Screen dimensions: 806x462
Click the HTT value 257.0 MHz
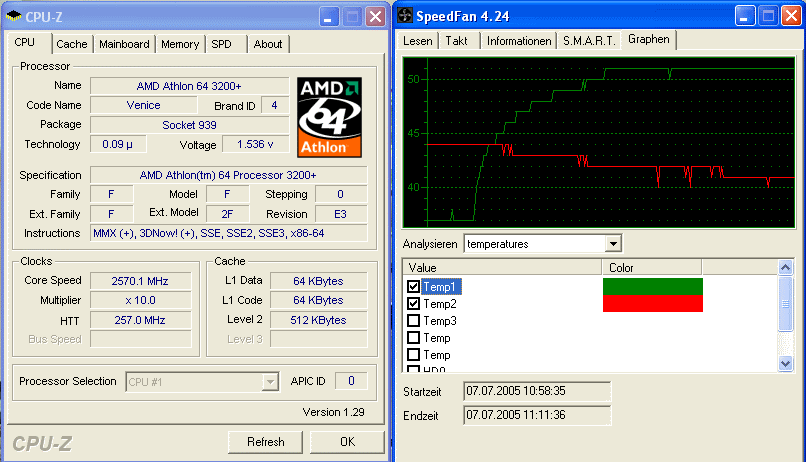pyautogui.click(x=140, y=320)
